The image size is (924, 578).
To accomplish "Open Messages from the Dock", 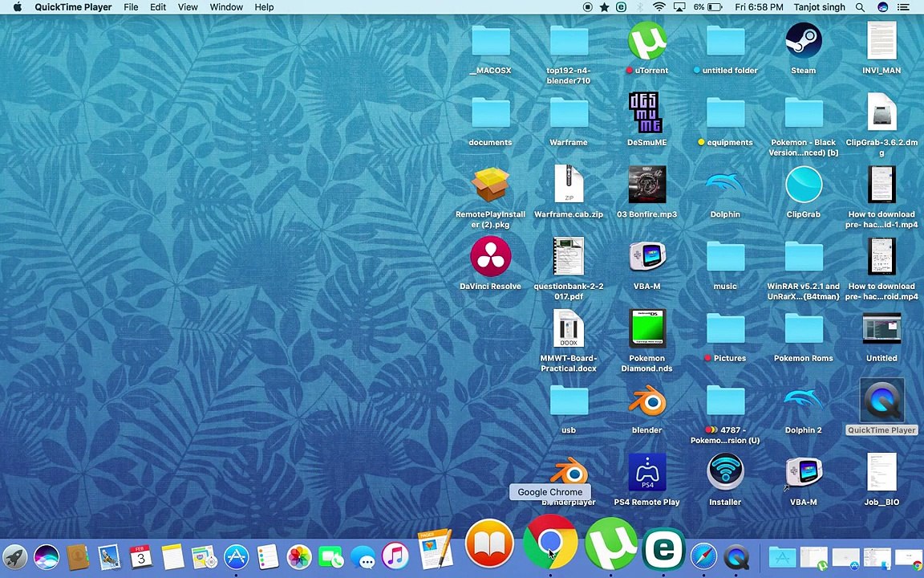I will [363, 557].
